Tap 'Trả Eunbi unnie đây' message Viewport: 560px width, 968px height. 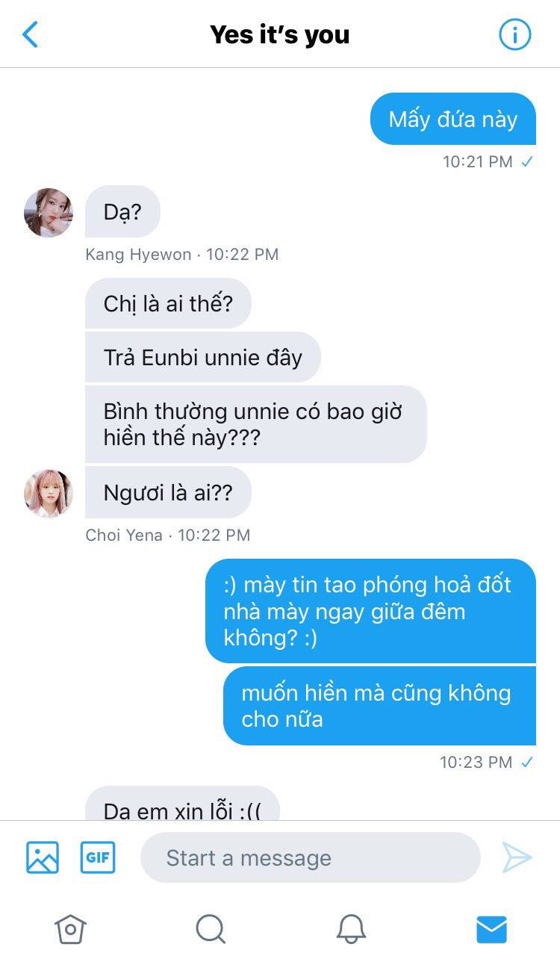pos(203,357)
